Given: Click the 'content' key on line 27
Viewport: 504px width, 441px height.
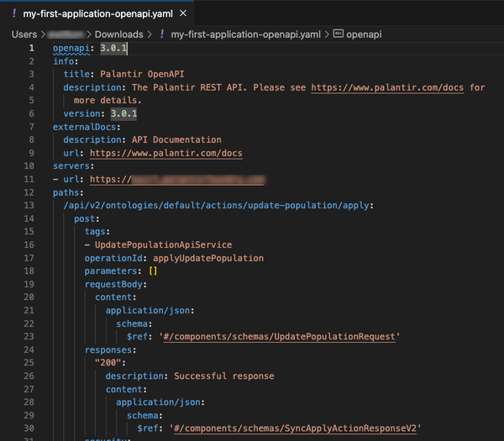Looking at the screenshot, I should pos(123,389).
